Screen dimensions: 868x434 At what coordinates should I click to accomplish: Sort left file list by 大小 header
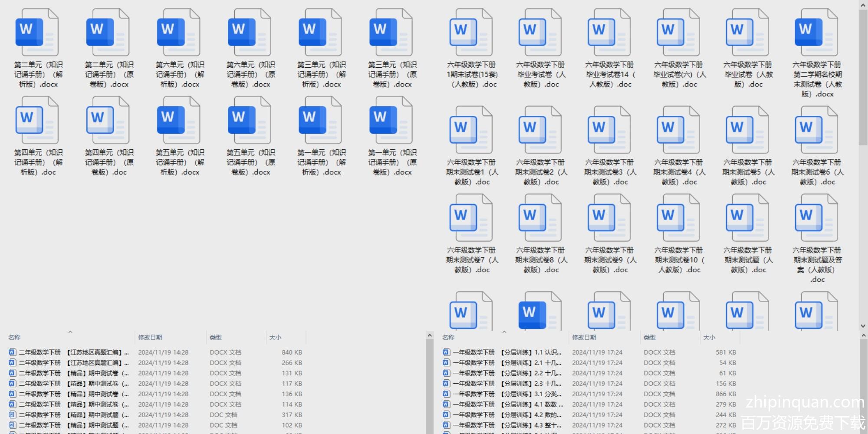coord(275,337)
